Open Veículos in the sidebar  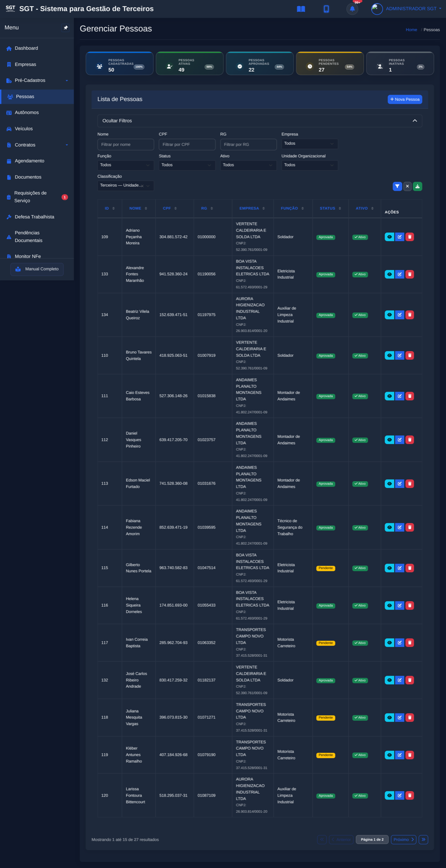coord(37,129)
